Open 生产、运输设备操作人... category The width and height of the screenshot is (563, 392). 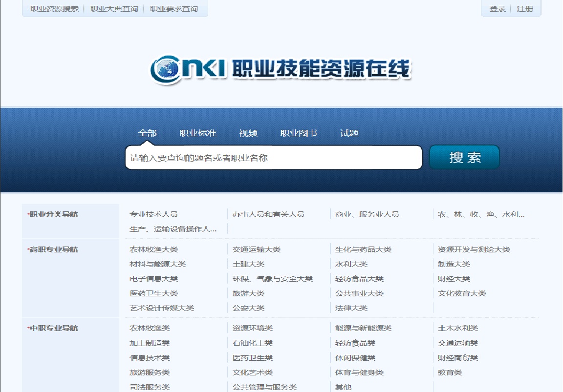point(173,229)
